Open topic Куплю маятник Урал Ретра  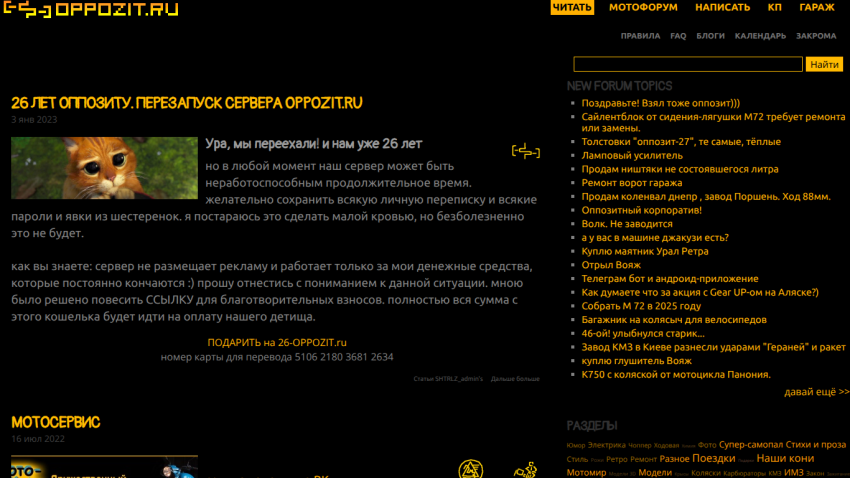pos(645,251)
